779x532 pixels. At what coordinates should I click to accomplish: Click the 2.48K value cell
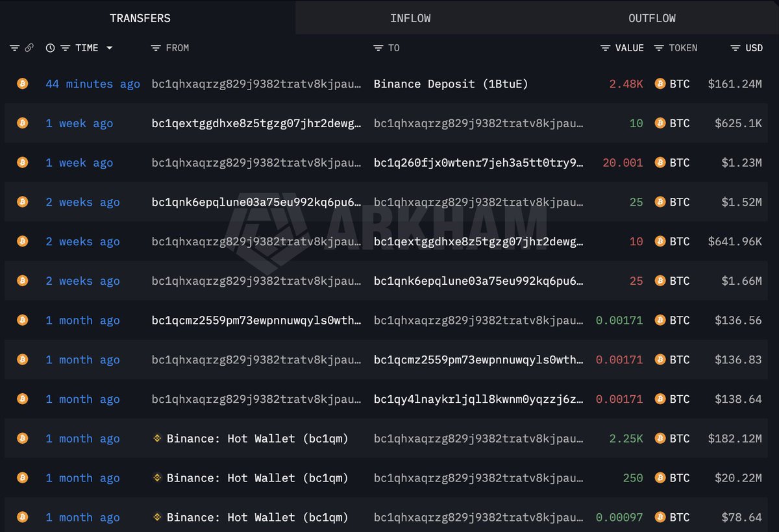tap(626, 84)
